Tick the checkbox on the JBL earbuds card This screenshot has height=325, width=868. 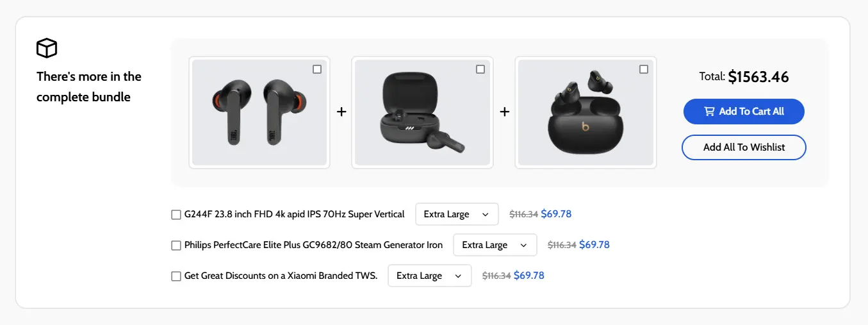[x=317, y=69]
